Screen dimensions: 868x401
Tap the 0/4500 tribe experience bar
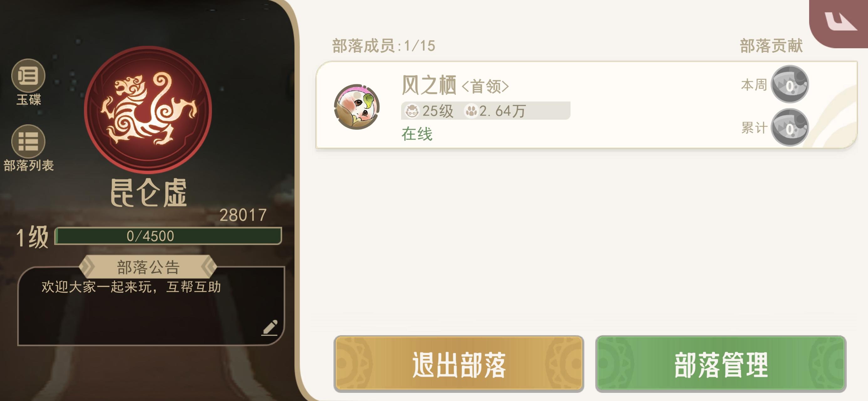click(168, 236)
